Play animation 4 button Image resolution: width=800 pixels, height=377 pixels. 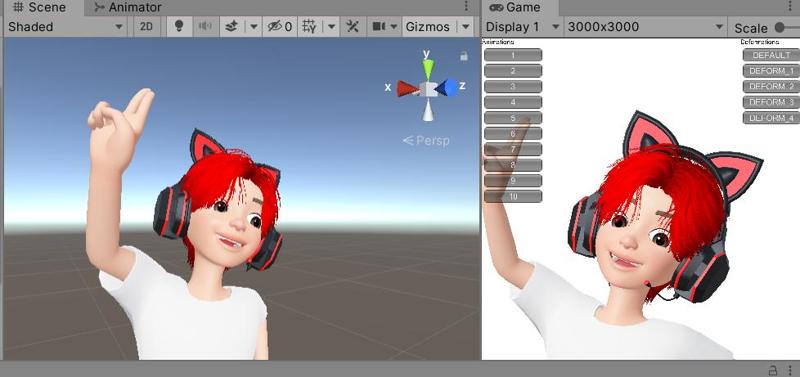(513, 102)
